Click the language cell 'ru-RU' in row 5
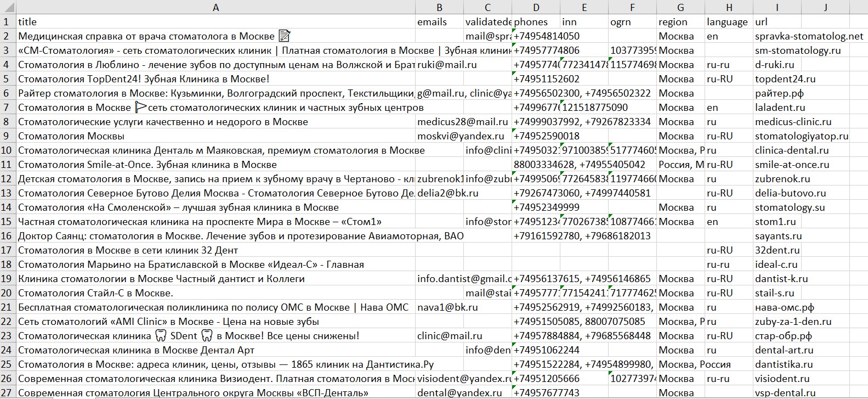 (729, 79)
